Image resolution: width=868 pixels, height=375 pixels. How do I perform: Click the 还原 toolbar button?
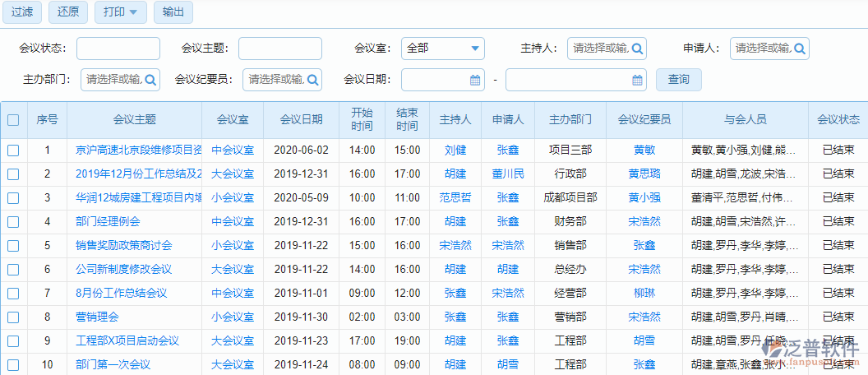point(69,12)
